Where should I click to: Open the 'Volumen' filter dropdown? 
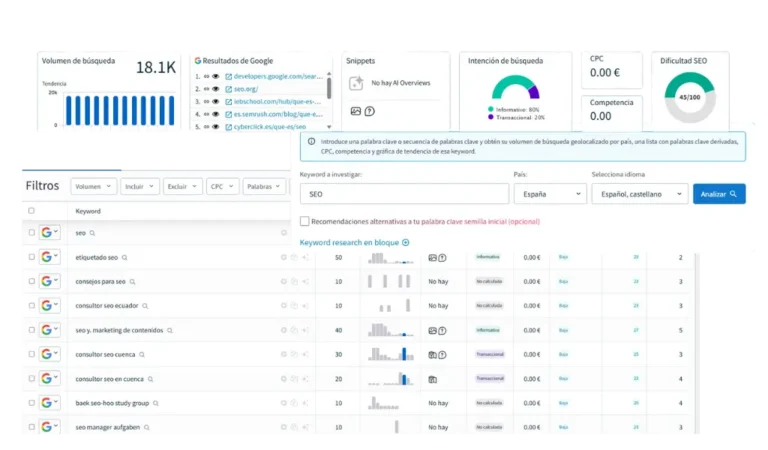tap(94, 186)
